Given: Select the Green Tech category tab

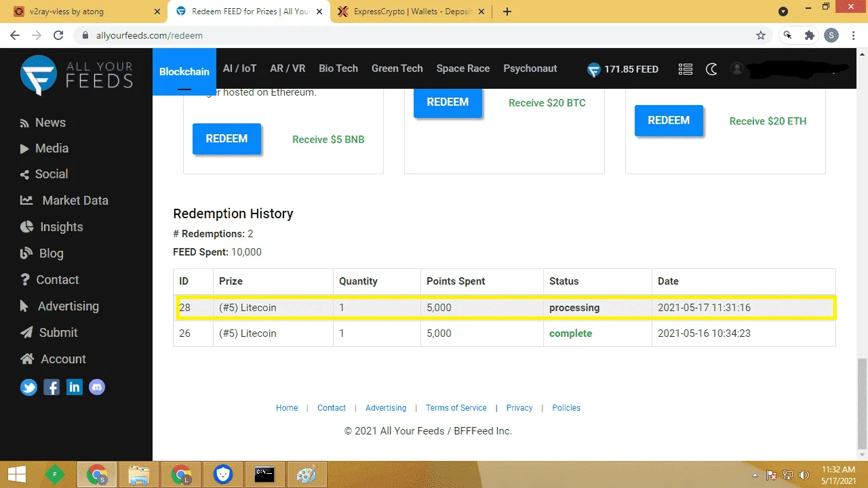Looking at the screenshot, I should (397, 68).
